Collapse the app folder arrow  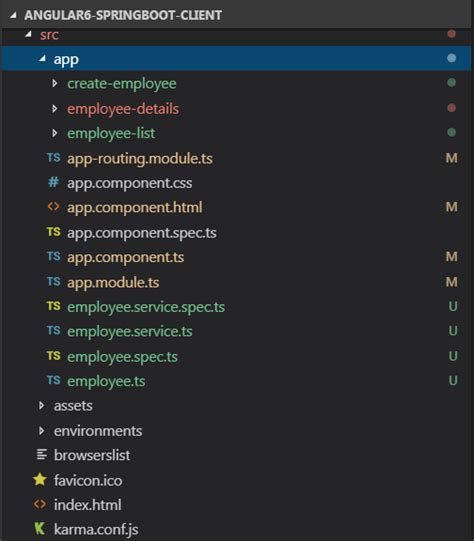tap(42, 59)
